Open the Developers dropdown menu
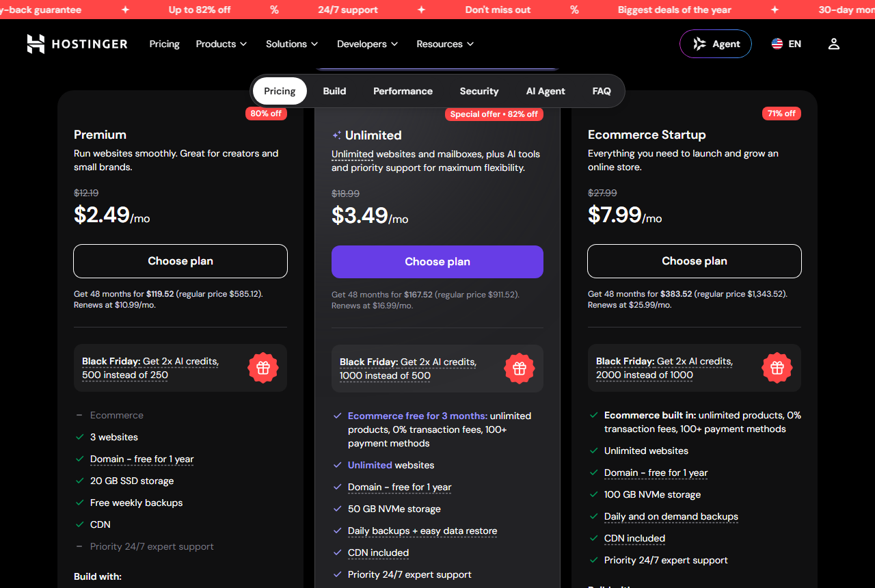The width and height of the screenshot is (875, 588). click(x=367, y=44)
